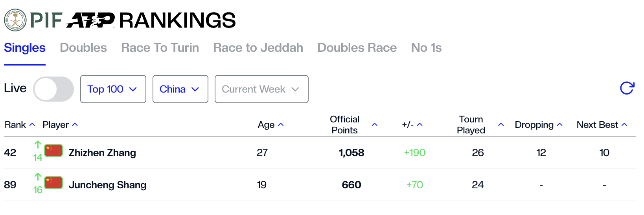Click the ATP logo in header

pyautogui.click(x=90, y=20)
